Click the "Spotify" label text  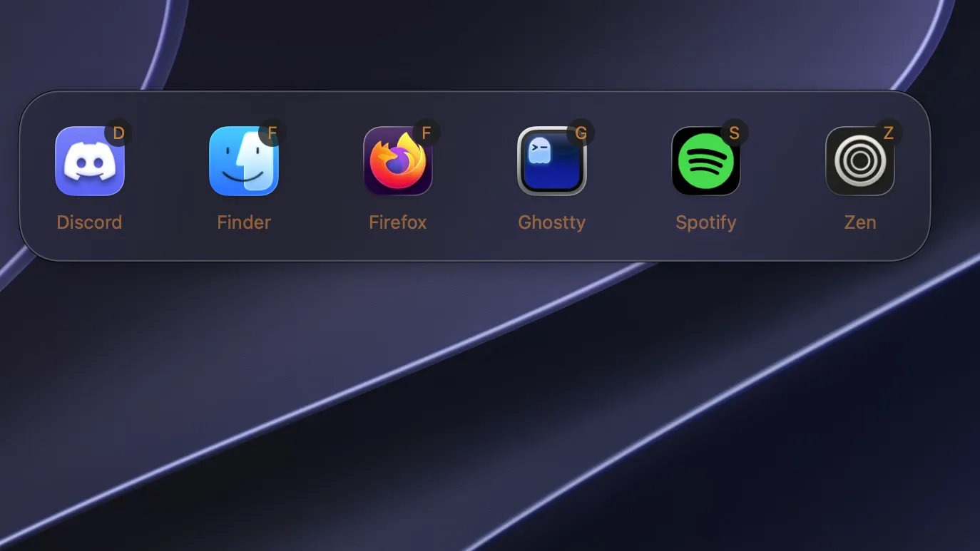706,223
